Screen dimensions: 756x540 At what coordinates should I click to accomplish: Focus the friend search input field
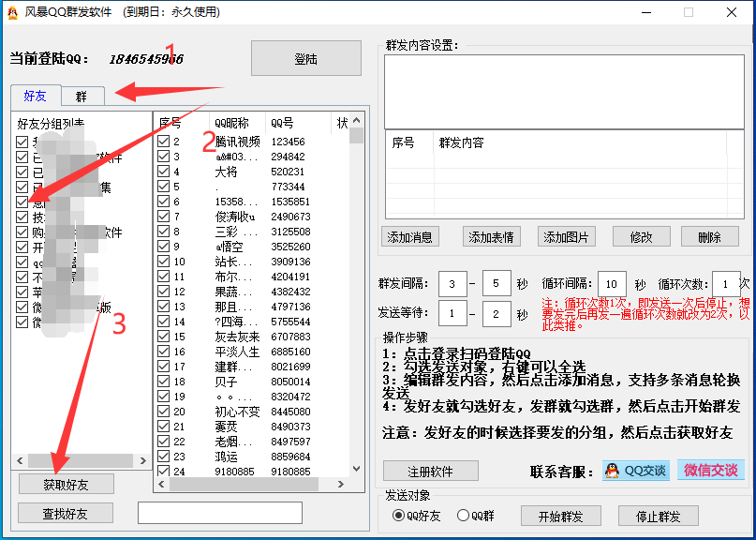(220, 513)
